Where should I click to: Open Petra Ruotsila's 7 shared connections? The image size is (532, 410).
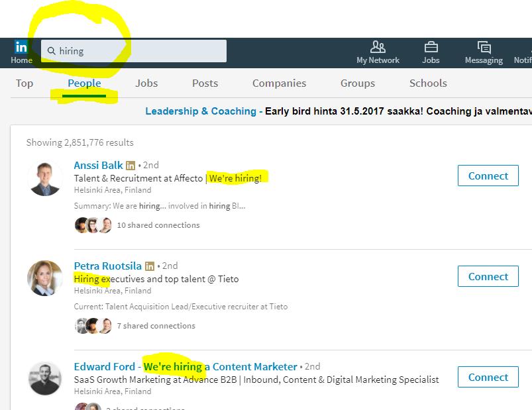click(x=156, y=326)
